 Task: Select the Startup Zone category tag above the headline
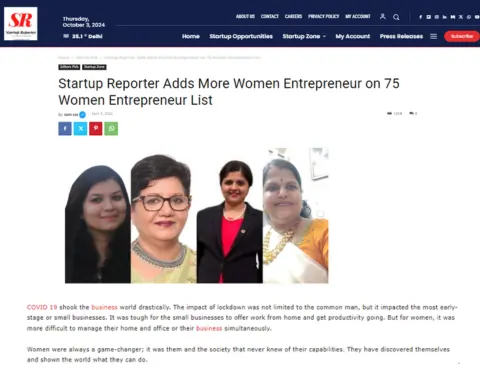pyautogui.click(x=94, y=67)
